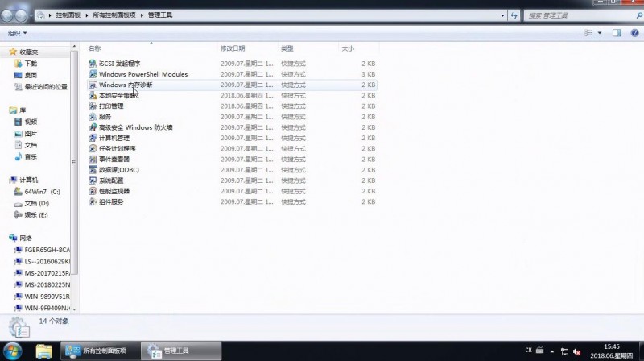Open the address bar history dropdown
This screenshot has width=644, height=361.
point(502,15)
